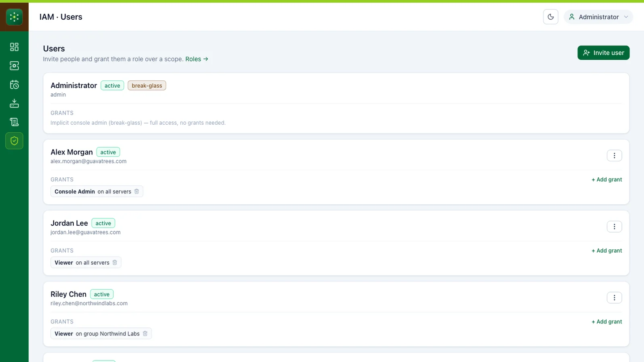The image size is (644, 362).
Task: Add grant for Alex Morgan
Action: pos(607,179)
